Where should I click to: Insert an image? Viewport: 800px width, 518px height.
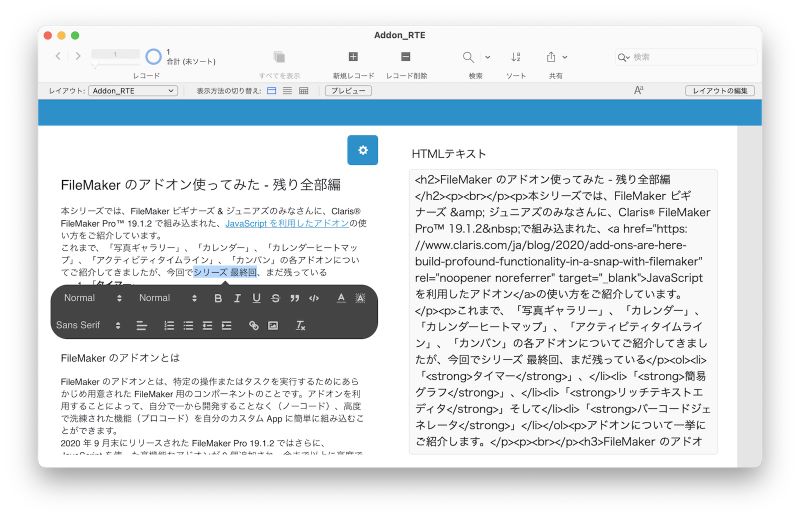pyautogui.click(x=273, y=326)
